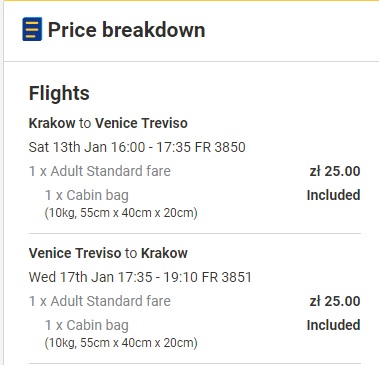Select the return Adult Standard fare line
379x378 pixels.
100,301
